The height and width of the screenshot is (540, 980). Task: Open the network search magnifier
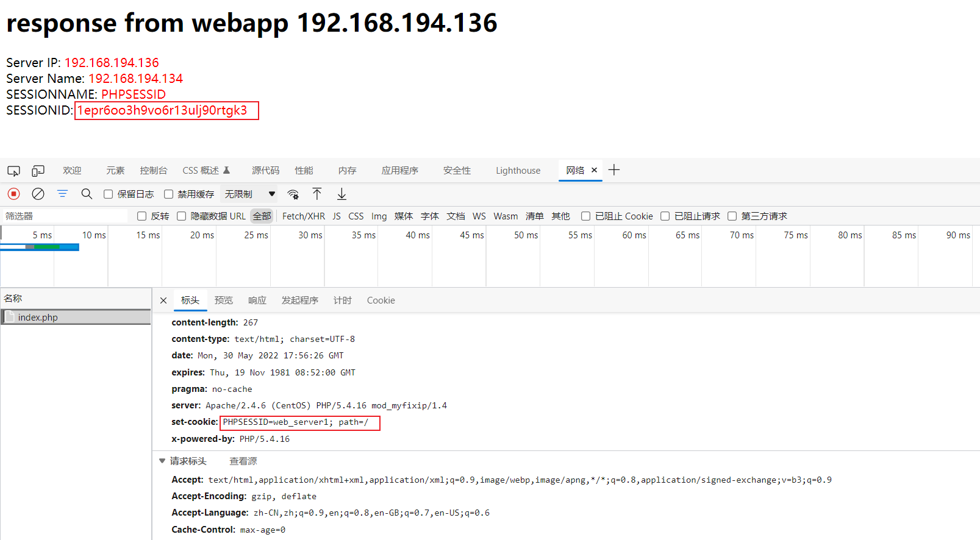pyautogui.click(x=87, y=194)
